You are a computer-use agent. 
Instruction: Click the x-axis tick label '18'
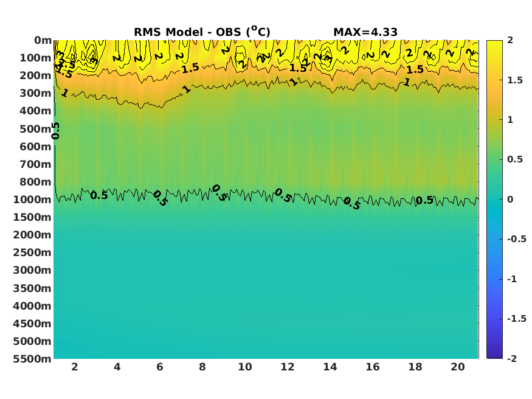[415, 367]
